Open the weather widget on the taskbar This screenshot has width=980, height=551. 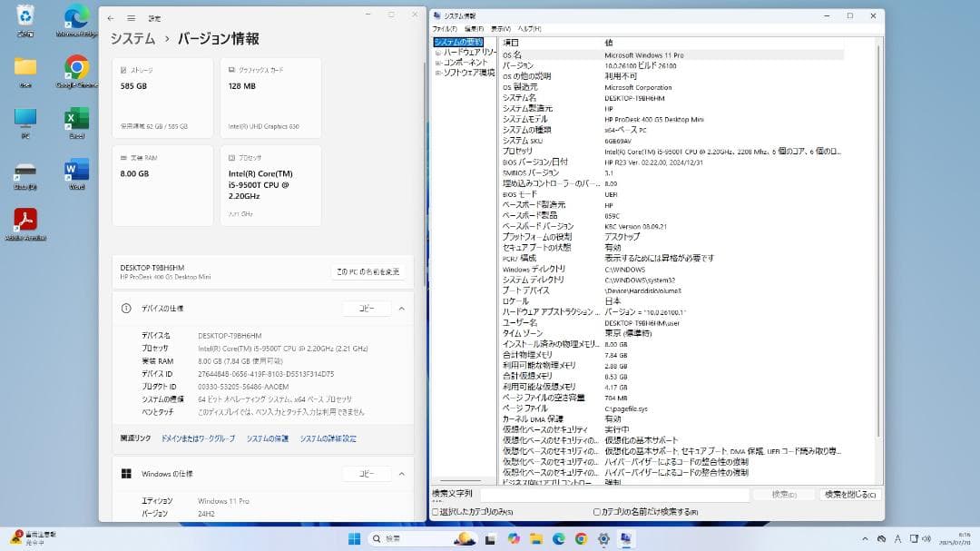click(x=463, y=537)
